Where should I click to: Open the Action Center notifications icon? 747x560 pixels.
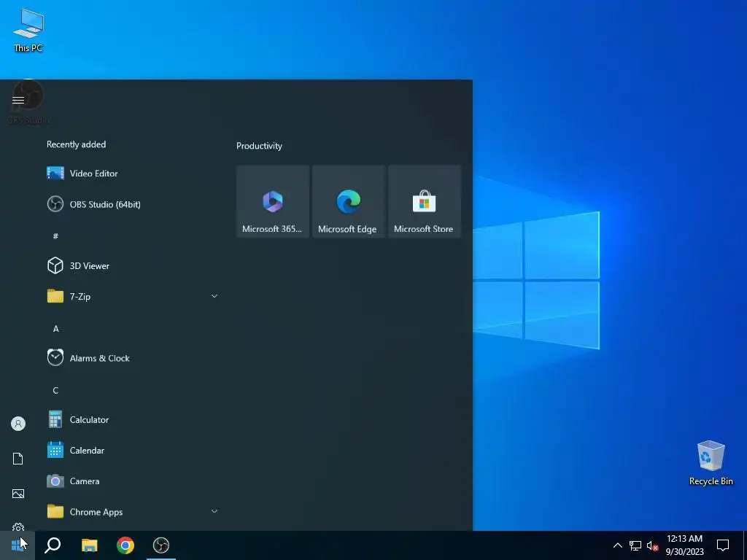[x=723, y=545]
